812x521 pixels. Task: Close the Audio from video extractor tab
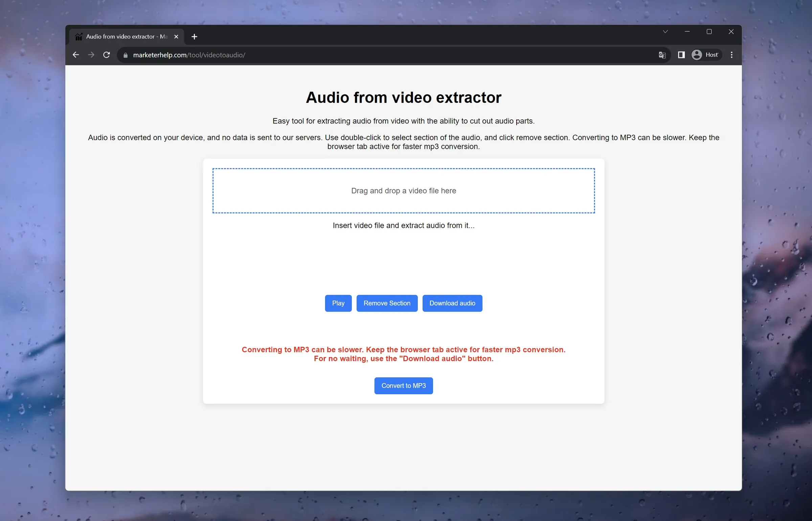pos(176,36)
